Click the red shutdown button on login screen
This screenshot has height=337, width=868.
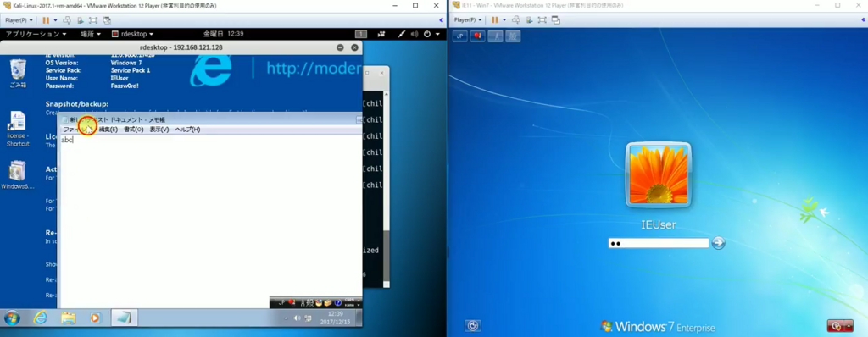coord(837,326)
